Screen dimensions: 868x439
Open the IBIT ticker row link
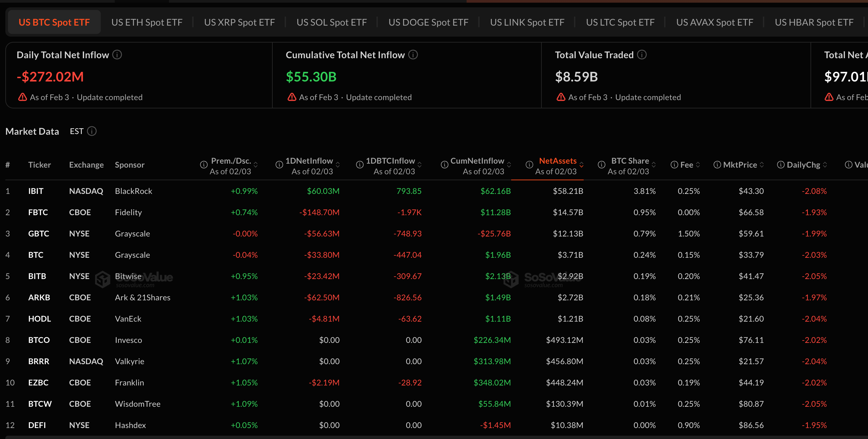36,191
